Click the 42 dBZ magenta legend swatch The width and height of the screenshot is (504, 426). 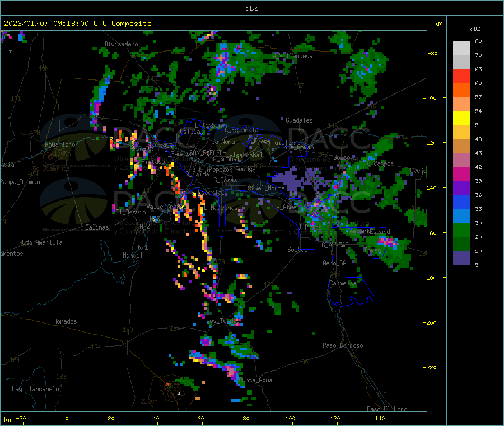tap(461, 174)
